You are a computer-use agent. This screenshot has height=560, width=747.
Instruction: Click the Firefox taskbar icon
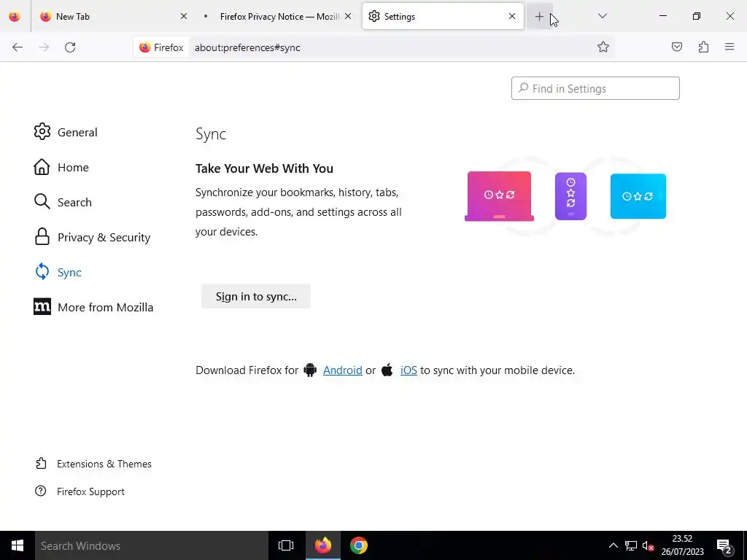click(322, 545)
